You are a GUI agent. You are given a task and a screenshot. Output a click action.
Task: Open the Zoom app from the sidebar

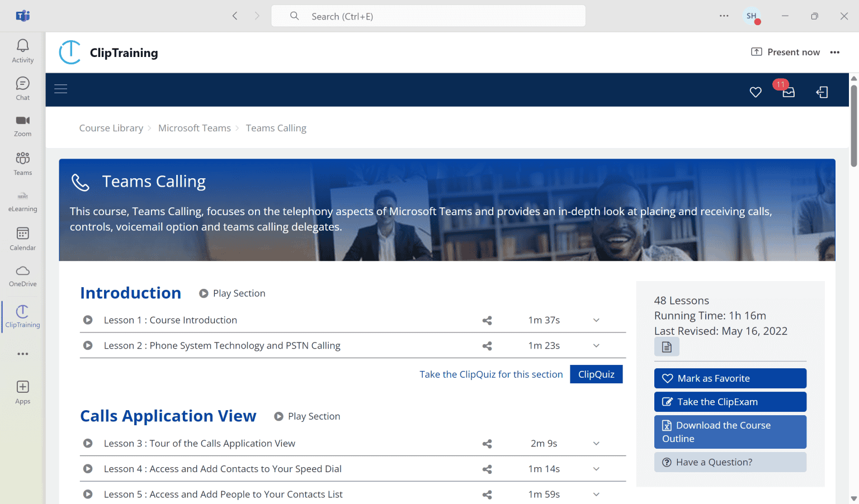(22, 125)
